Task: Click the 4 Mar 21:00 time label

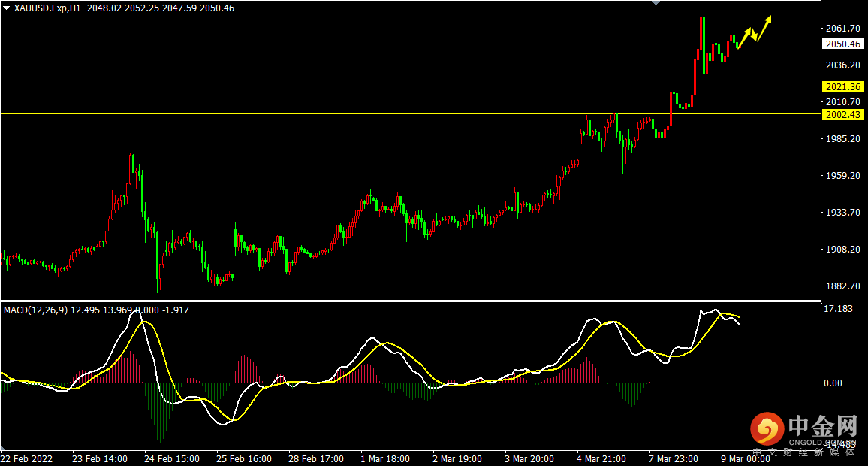Action: click(601, 458)
